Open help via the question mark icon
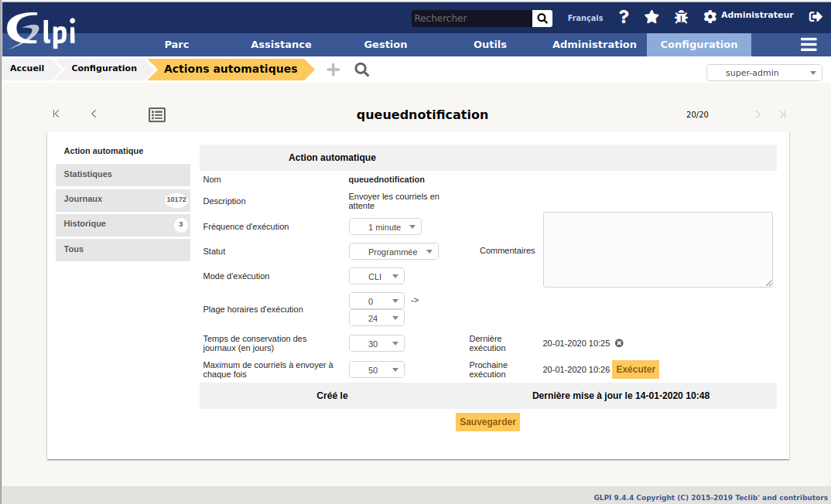 pos(624,15)
